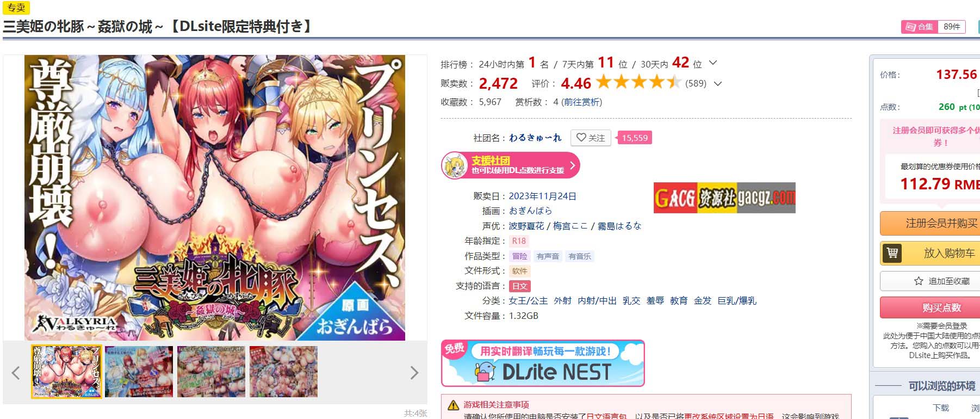This screenshot has width=980, height=419.
Task: Expand the ranking details chevron
Action: (x=713, y=63)
